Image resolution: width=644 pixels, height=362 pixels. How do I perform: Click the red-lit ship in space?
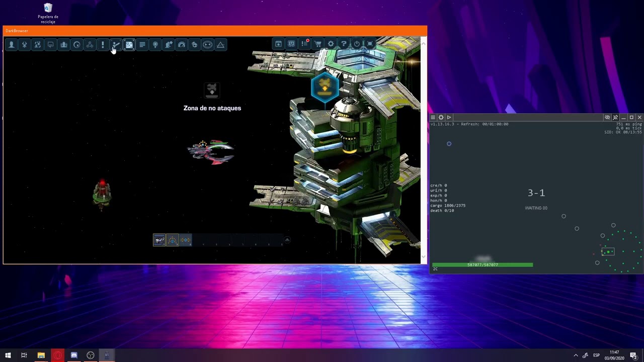click(x=102, y=194)
